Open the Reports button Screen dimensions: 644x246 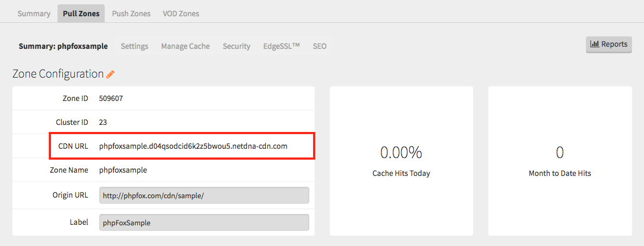click(609, 45)
